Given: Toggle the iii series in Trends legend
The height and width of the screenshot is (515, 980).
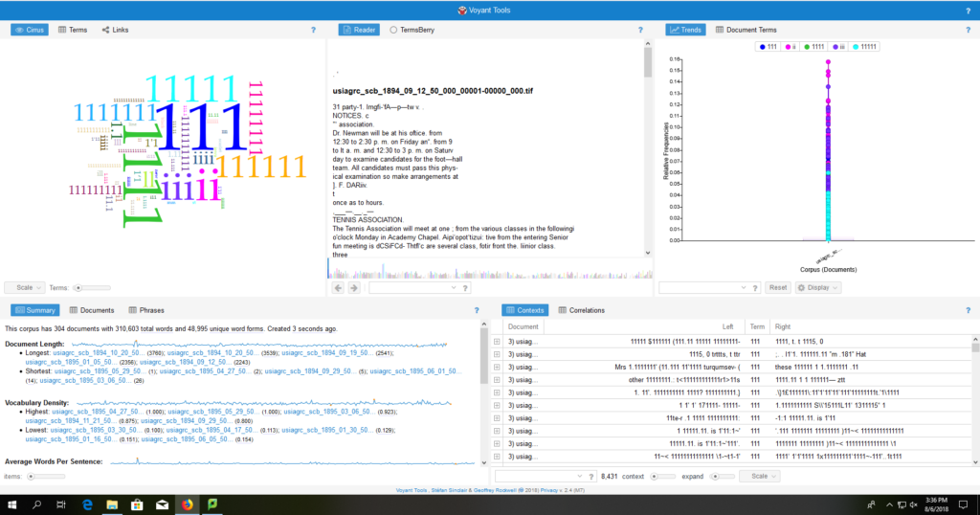Looking at the screenshot, I should coord(838,47).
